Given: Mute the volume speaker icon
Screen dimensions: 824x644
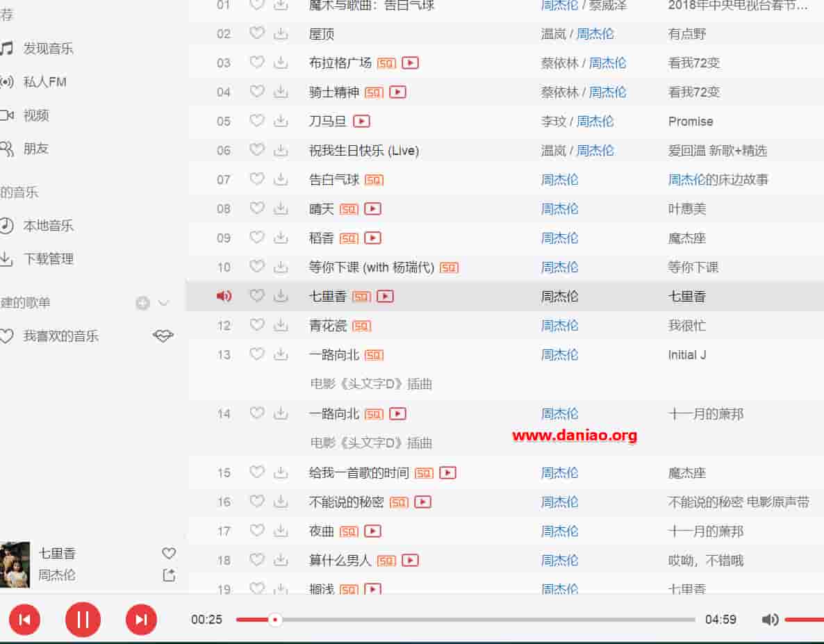Looking at the screenshot, I should pos(770,620).
